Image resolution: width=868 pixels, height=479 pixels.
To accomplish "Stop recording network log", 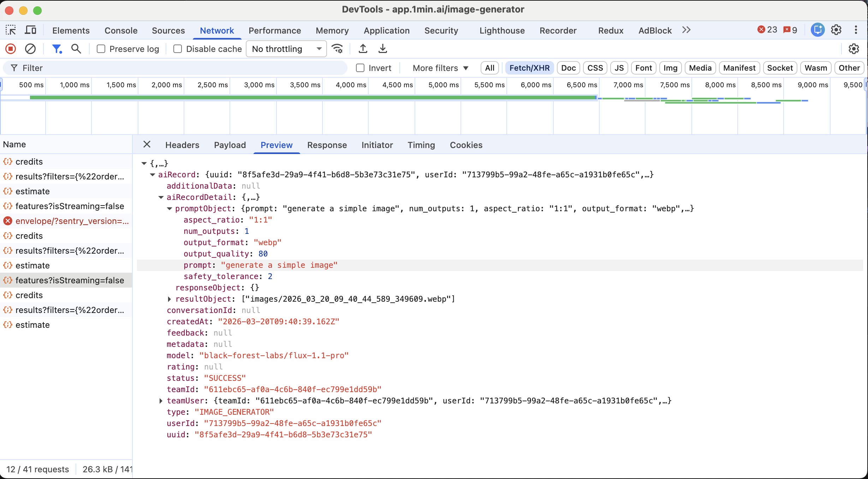I will tap(11, 49).
